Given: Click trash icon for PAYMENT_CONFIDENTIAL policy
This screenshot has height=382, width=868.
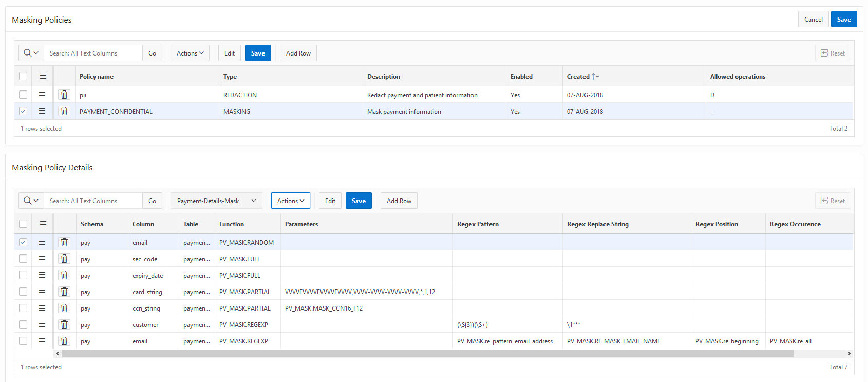Looking at the screenshot, I should (64, 111).
